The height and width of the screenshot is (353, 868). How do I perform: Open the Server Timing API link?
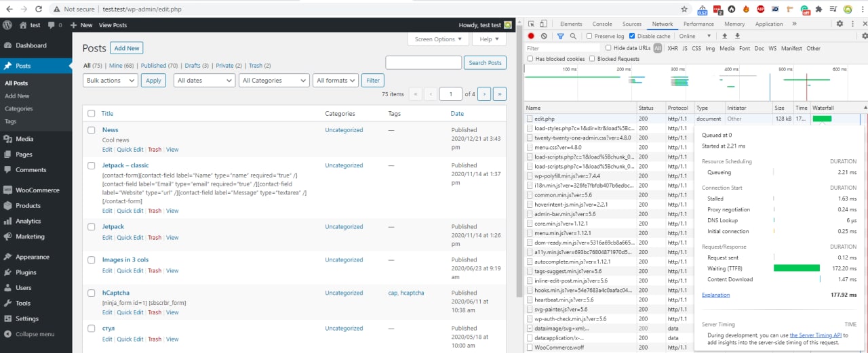816,335
